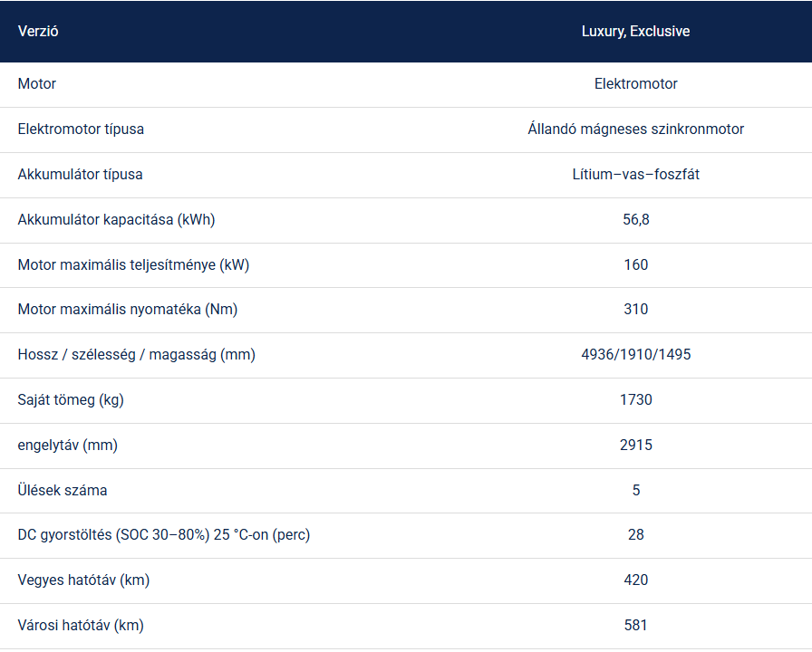
Task: Click the 'Ülések száma' label
Action: [x=63, y=490]
